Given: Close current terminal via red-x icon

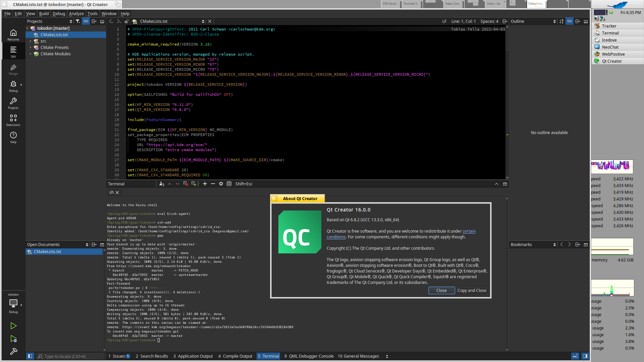Looking at the screenshot, I should point(185,184).
